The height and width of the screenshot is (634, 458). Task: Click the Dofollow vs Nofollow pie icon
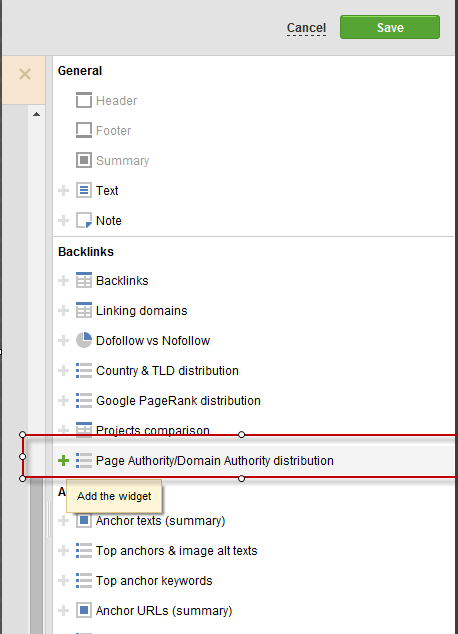[84, 340]
